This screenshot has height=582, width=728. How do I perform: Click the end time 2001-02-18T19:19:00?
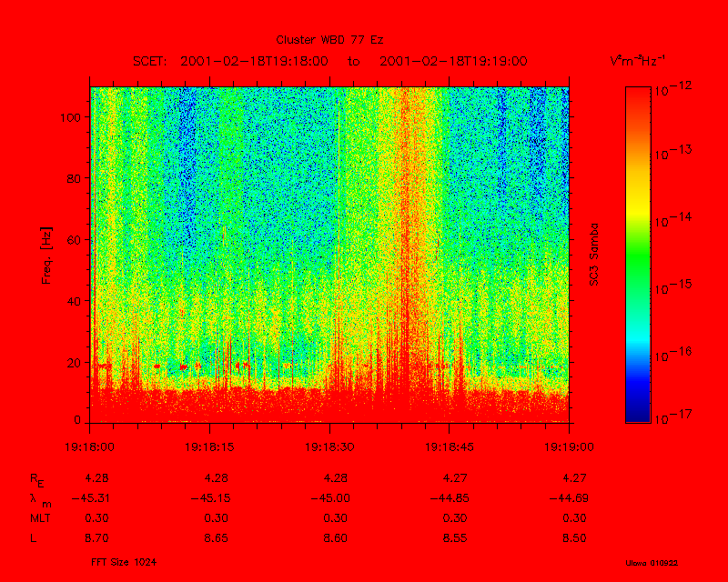[x=453, y=61]
